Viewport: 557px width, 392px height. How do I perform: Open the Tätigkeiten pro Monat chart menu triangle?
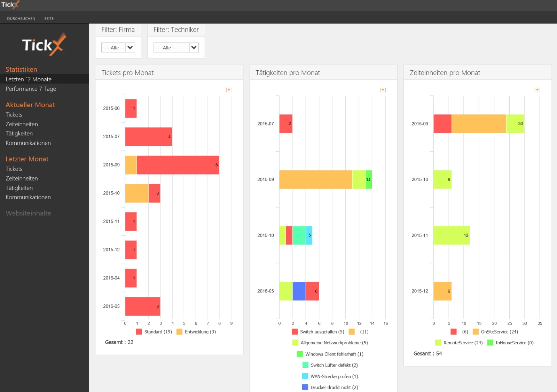point(383,90)
